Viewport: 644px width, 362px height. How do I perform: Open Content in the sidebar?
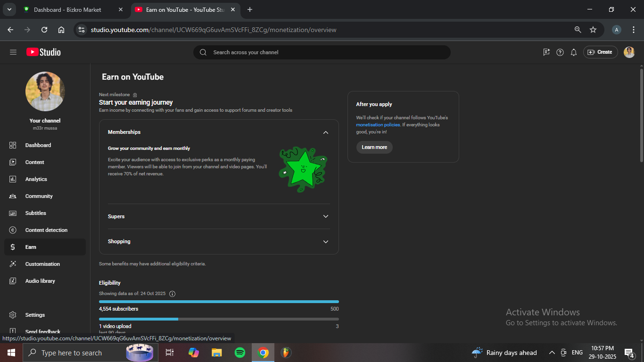[x=34, y=162]
